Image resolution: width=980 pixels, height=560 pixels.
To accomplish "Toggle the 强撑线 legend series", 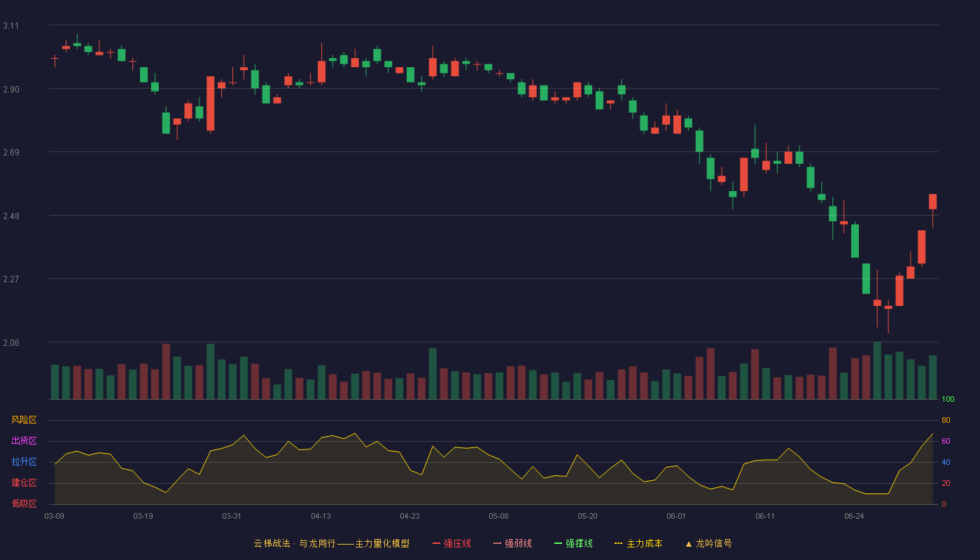I will click(x=573, y=543).
